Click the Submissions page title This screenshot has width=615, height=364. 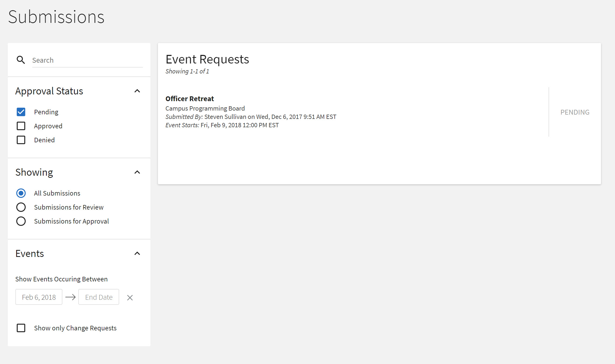click(56, 17)
